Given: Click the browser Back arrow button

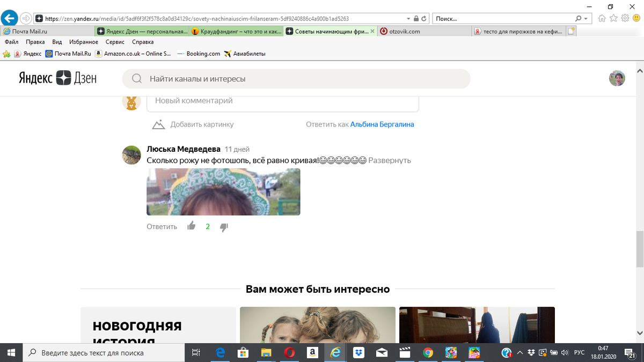Looking at the screenshot, I should pos(10,18).
